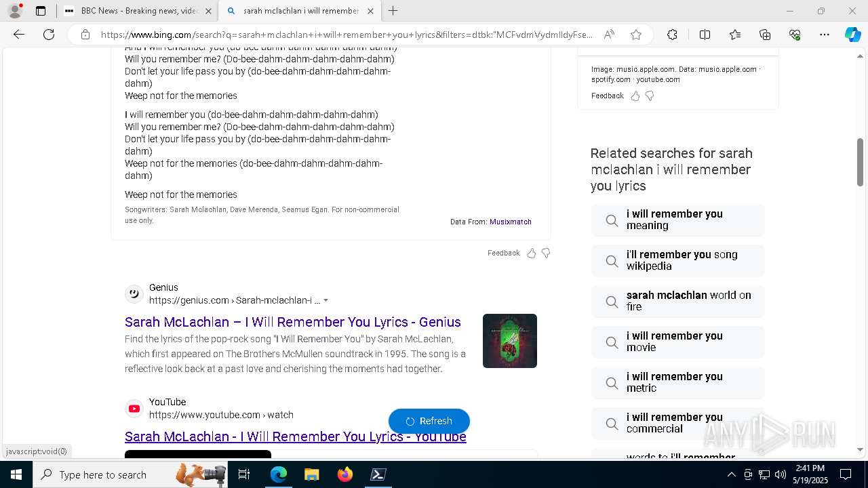
Task: Open Task View on the taskbar
Action: coord(245,474)
